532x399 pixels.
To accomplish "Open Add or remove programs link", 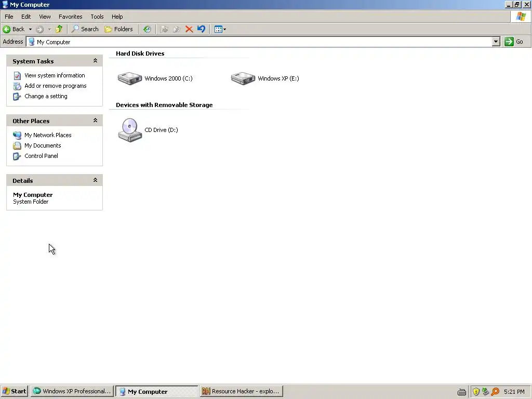I will click(55, 86).
